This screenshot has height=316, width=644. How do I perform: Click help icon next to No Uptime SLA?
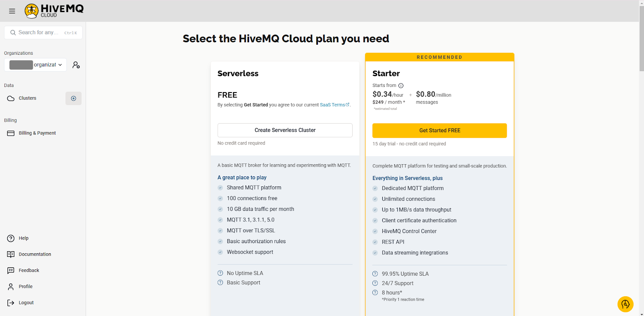click(x=220, y=273)
